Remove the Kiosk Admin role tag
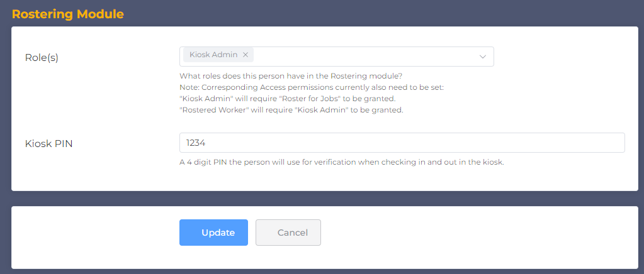 point(246,55)
